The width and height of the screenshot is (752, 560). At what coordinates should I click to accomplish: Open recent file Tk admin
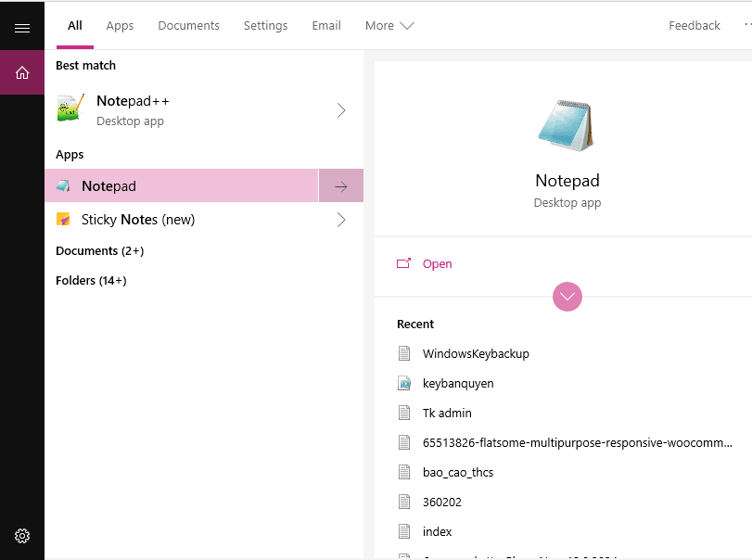click(x=447, y=413)
